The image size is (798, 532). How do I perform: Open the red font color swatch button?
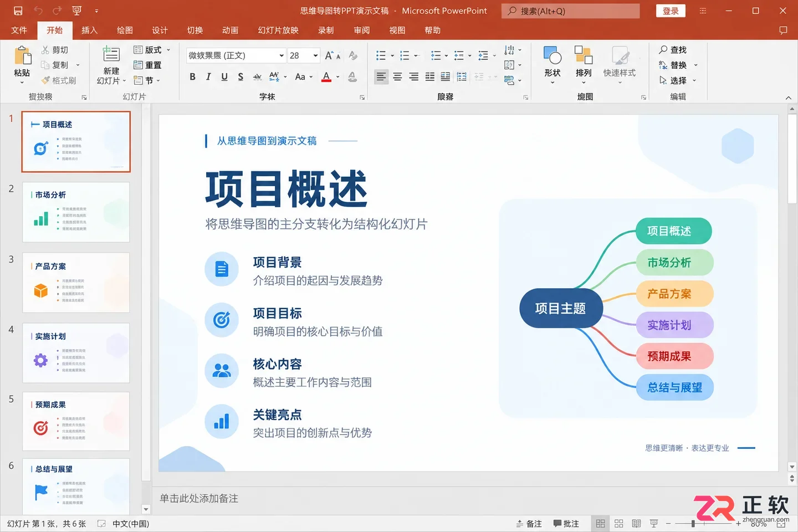(326, 77)
